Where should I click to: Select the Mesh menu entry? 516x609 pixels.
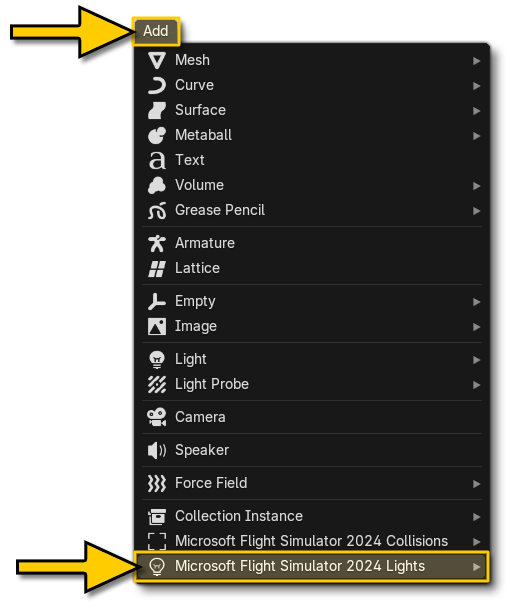[x=312, y=61]
